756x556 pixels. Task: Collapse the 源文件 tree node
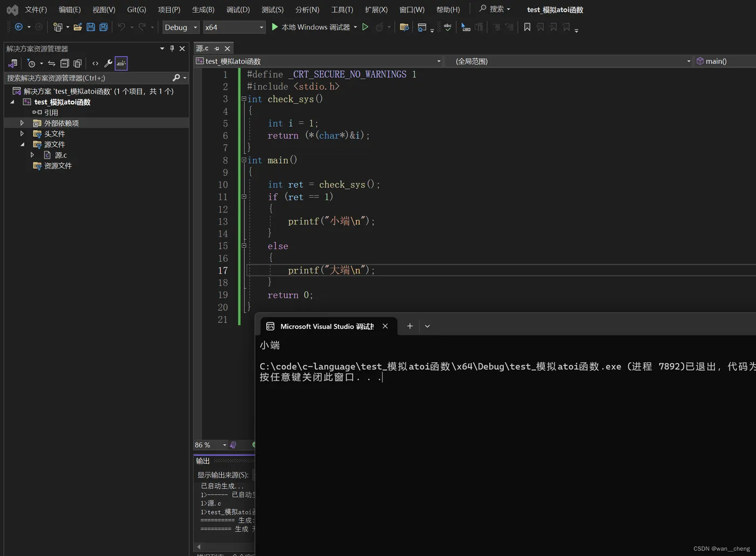tap(22, 144)
